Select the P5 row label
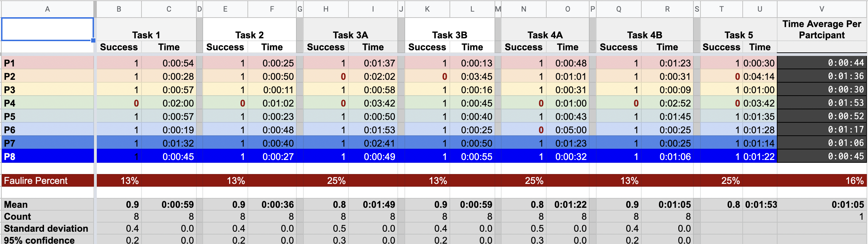The image size is (868, 244). (48, 116)
